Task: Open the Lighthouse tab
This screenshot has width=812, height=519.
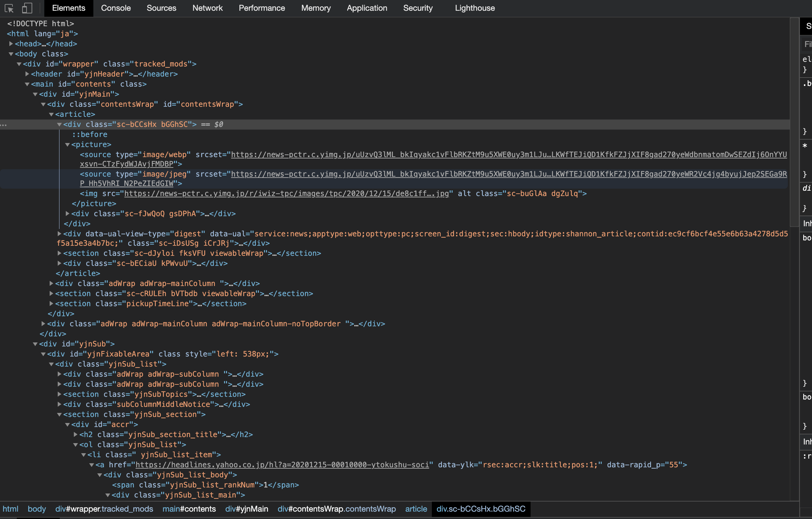Action: (475, 8)
